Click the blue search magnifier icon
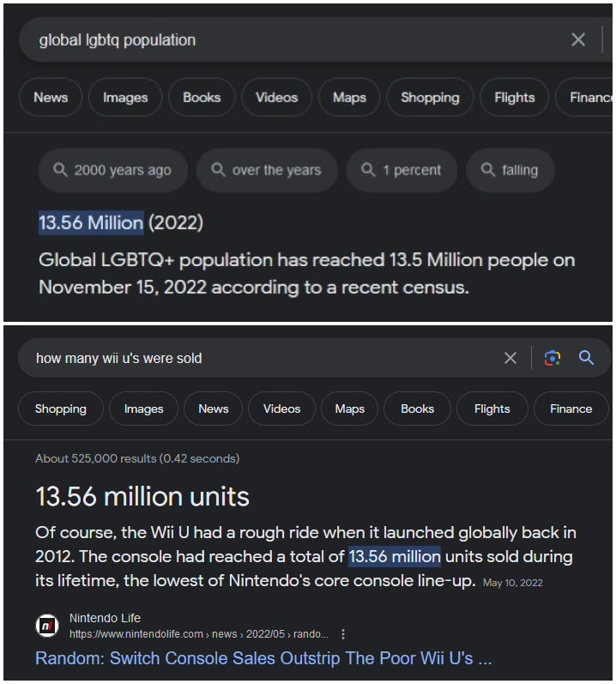 click(587, 358)
